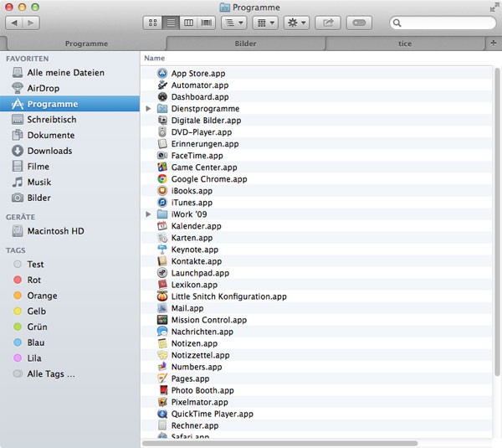Select the QuickTime Player.app icon

[x=162, y=414]
